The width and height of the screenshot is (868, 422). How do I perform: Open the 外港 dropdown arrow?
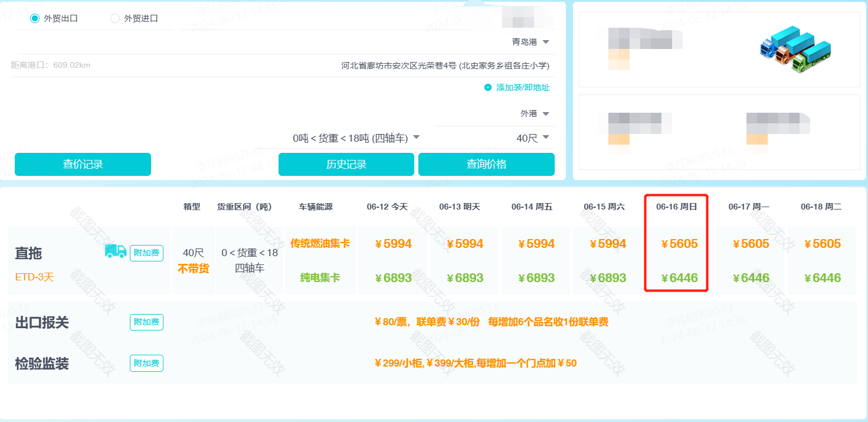click(x=546, y=113)
